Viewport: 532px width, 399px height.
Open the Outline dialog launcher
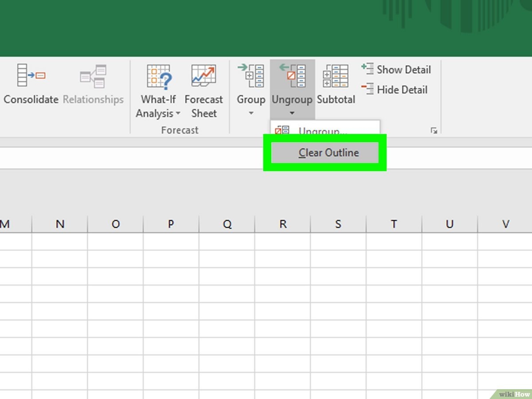[x=434, y=131]
